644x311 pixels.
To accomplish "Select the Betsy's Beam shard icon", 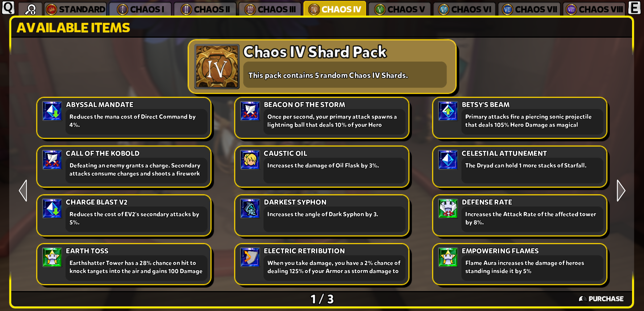I will [x=448, y=111].
